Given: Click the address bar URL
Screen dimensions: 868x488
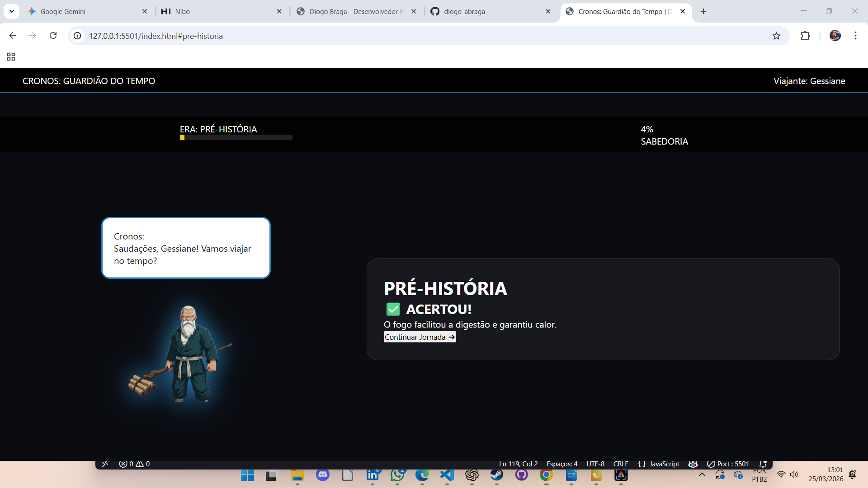Looking at the screenshot, I should [x=156, y=36].
